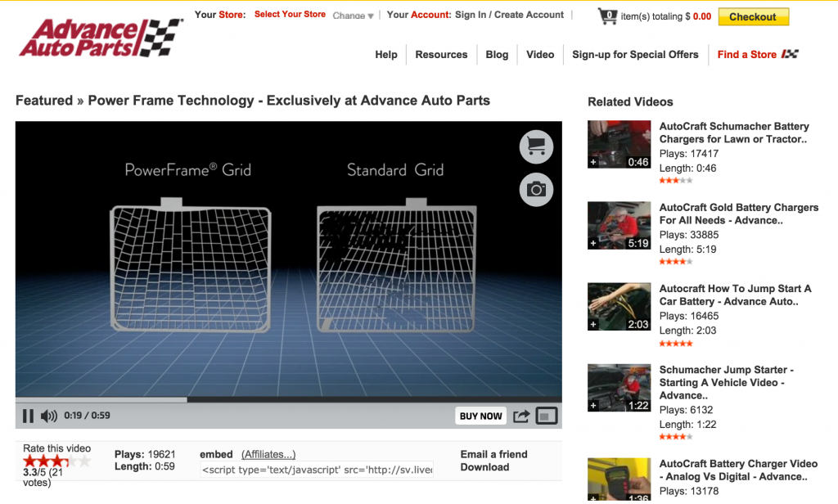Click the share icon in player bar
The width and height of the screenshot is (838, 504).
click(x=521, y=416)
